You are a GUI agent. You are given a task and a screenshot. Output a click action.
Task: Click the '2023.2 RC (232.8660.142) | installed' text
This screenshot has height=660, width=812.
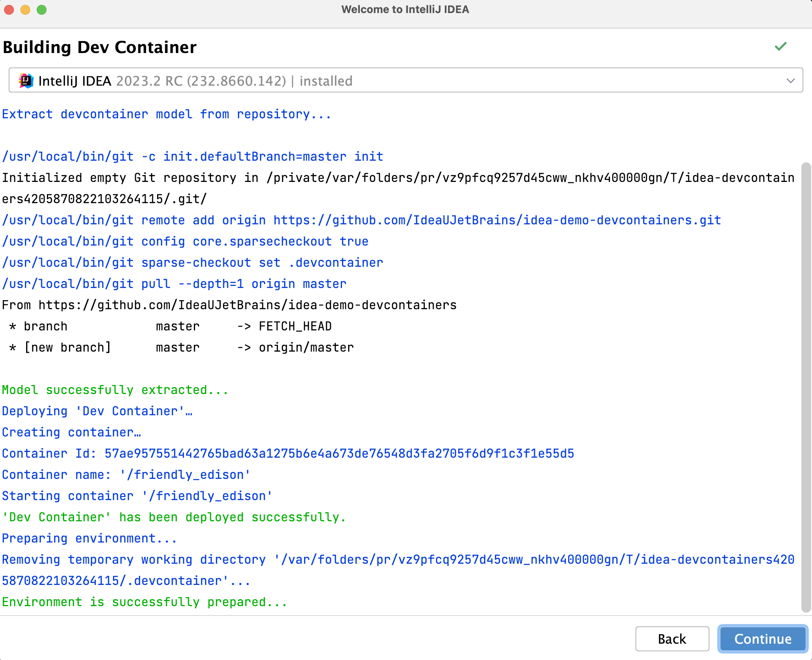[x=234, y=81]
